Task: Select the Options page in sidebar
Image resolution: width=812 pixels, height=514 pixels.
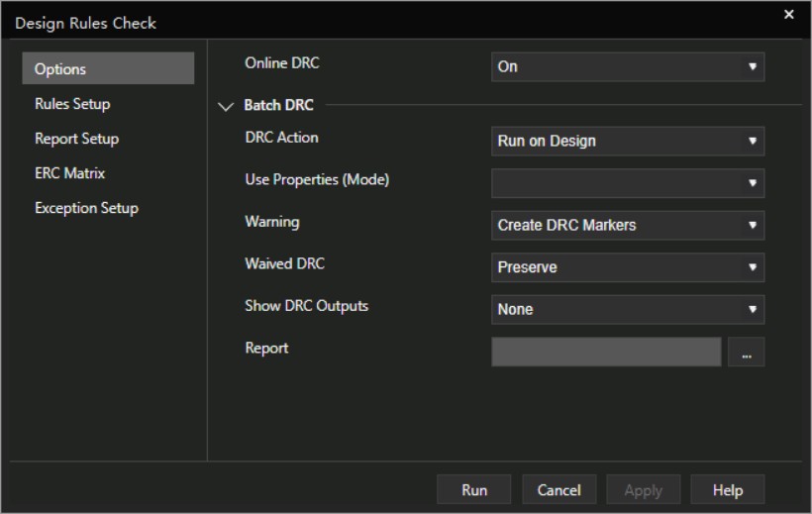Action: 108,68
